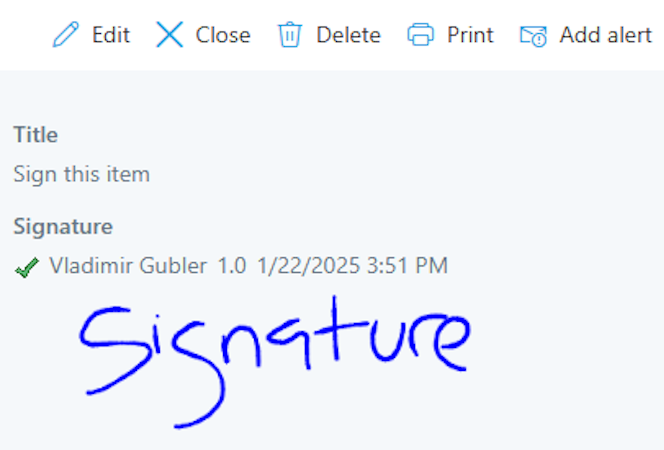Click the Add alert envelope icon

pyautogui.click(x=533, y=36)
